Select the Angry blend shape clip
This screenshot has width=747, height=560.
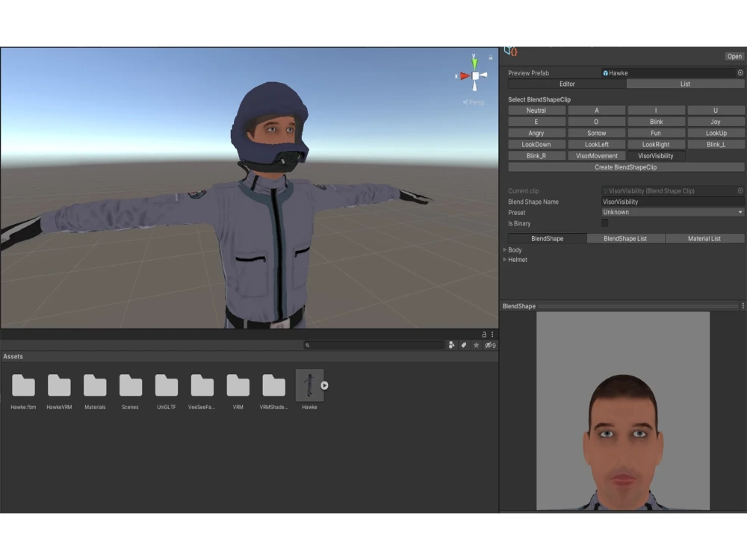536,133
